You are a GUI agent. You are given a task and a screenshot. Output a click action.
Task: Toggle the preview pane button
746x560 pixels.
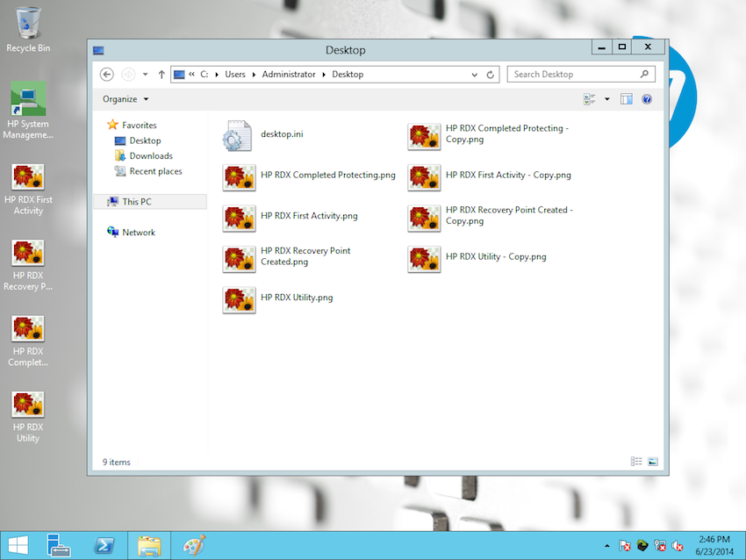tap(626, 99)
